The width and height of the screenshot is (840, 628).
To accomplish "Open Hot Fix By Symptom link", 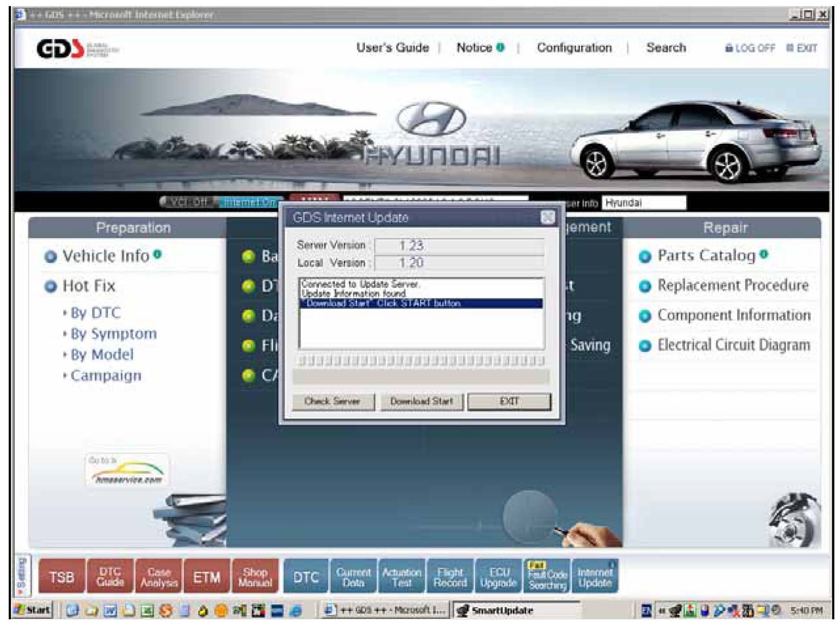I will click(113, 334).
